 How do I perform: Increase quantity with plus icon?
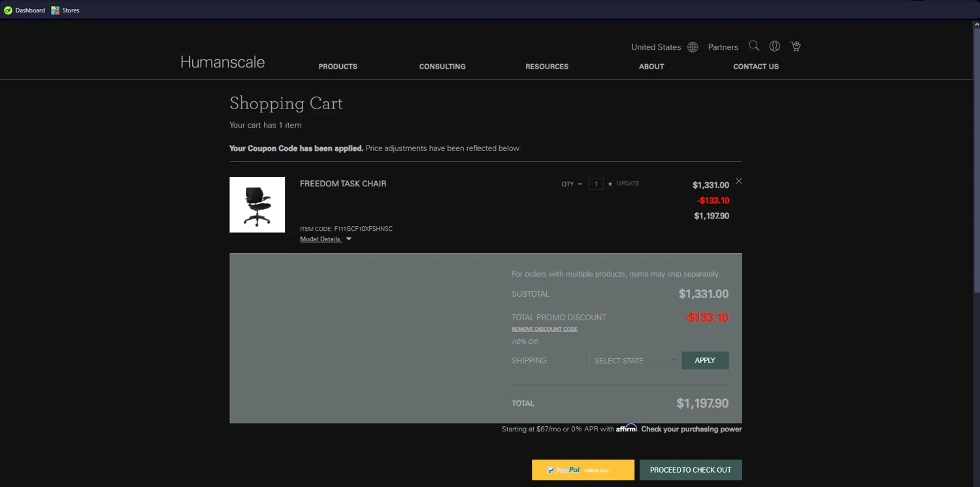tap(610, 184)
